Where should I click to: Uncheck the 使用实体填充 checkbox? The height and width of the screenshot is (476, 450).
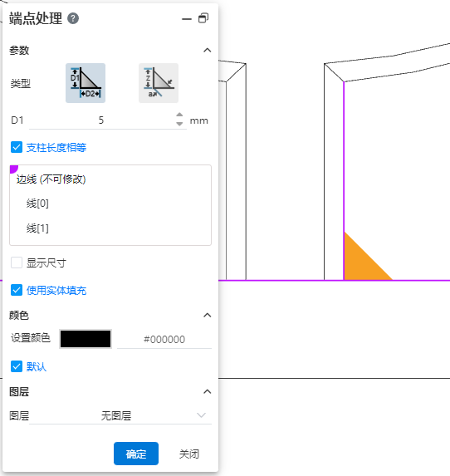click(17, 290)
